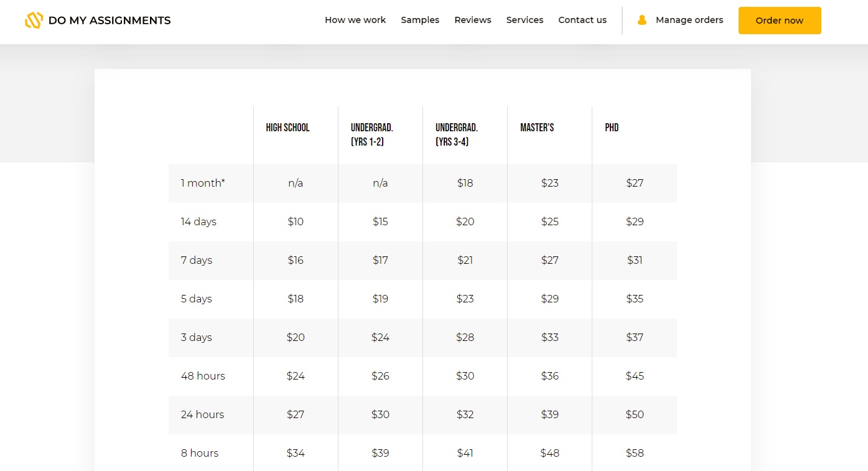Screen dimensions: 868x471
Task: Click the $29 PhD price for 14 days
Action: [635, 222]
